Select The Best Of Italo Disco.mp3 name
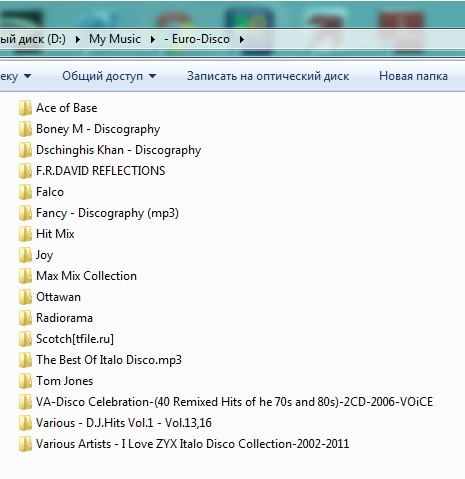 pos(109,360)
